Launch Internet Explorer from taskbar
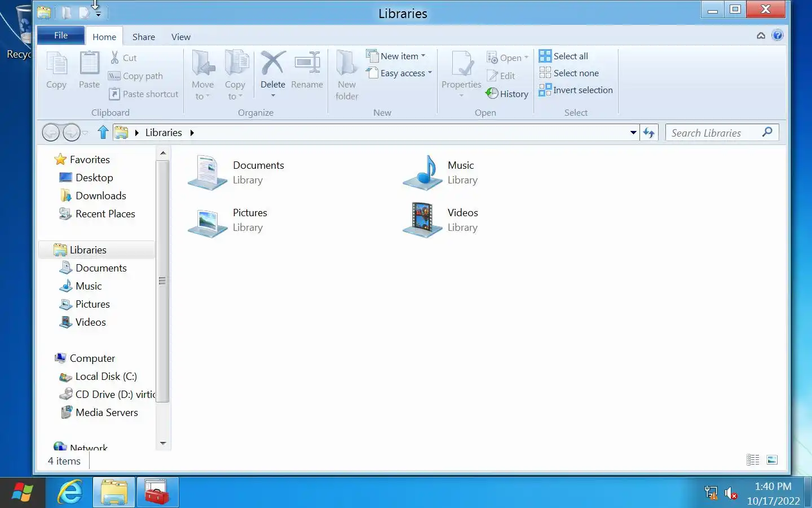The width and height of the screenshot is (812, 508). click(x=70, y=492)
